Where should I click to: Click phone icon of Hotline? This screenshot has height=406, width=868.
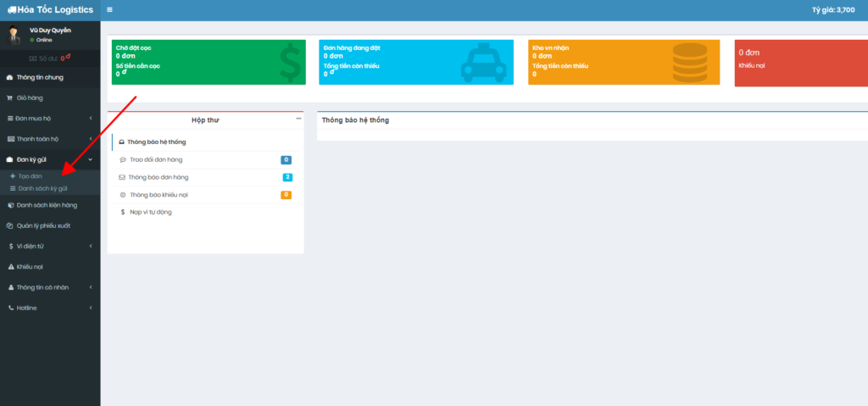coord(11,308)
